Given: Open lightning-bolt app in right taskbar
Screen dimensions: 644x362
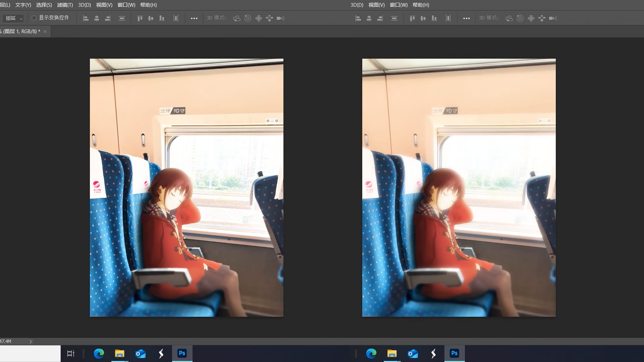Looking at the screenshot, I should pyautogui.click(x=434, y=354).
